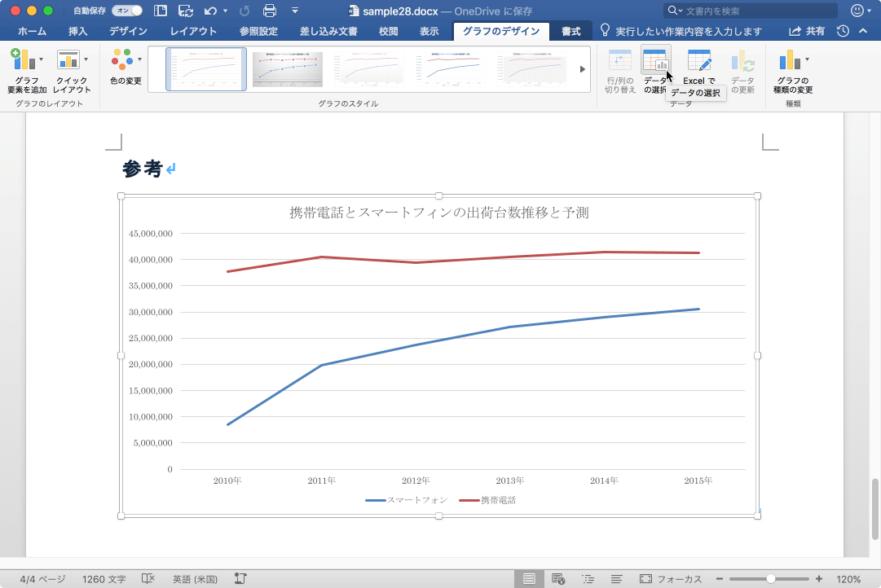Click the version history clock icon
Image resolution: width=881 pixels, height=588 pixels.
[843, 32]
